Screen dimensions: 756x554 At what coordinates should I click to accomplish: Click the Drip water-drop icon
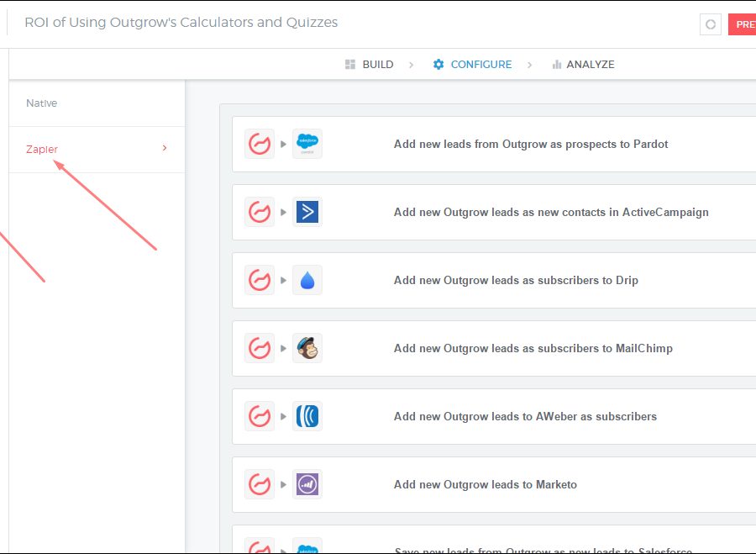307,280
